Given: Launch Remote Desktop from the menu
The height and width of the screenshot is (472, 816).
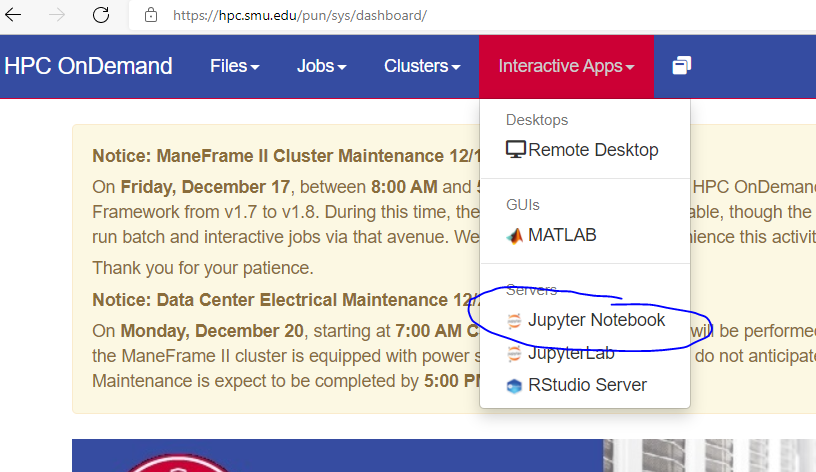Looking at the screenshot, I should click(584, 150).
